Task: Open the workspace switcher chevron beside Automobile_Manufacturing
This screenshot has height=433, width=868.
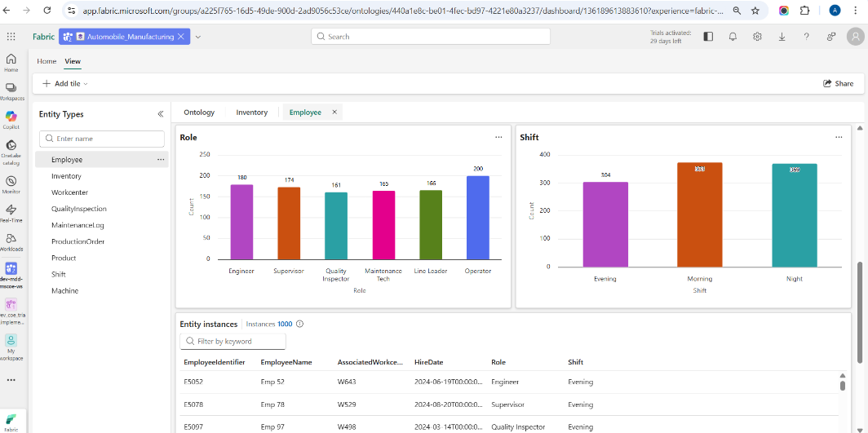Action: pyautogui.click(x=198, y=37)
